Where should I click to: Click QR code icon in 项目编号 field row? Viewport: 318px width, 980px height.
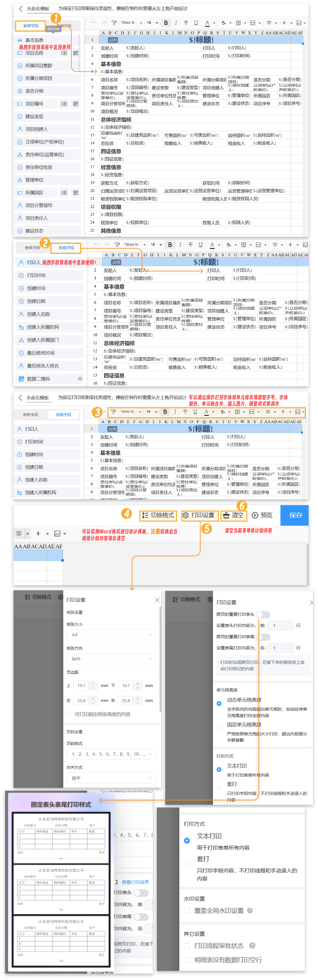click(75, 104)
